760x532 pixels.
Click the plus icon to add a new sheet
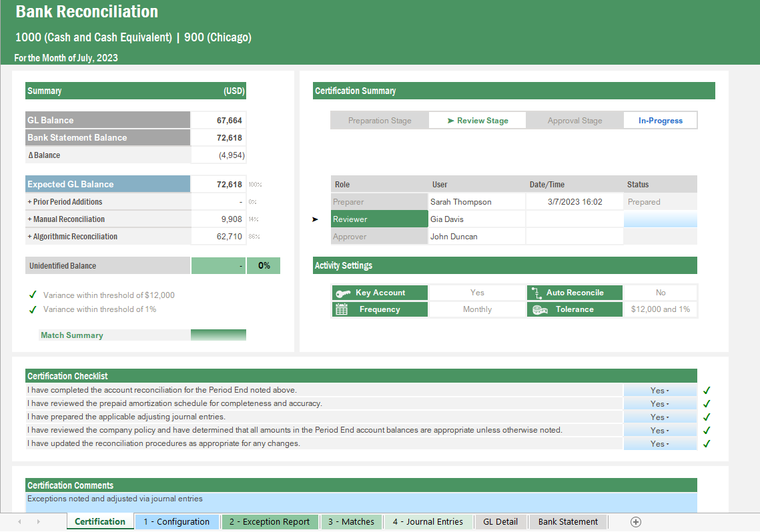click(636, 522)
